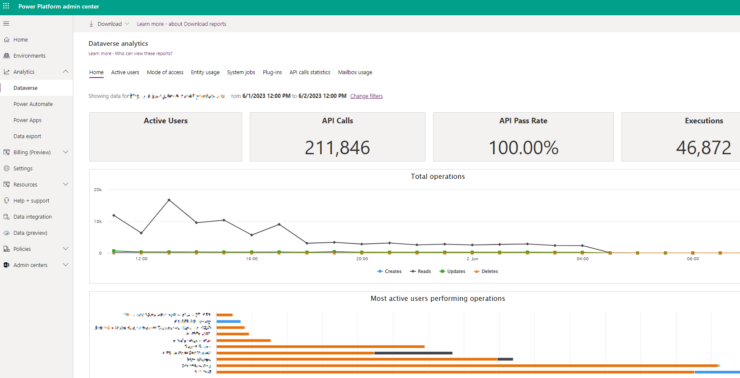Image resolution: width=740 pixels, height=378 pixels.
Task: Click the Power Platform admin center title
Action: (59, 7)
